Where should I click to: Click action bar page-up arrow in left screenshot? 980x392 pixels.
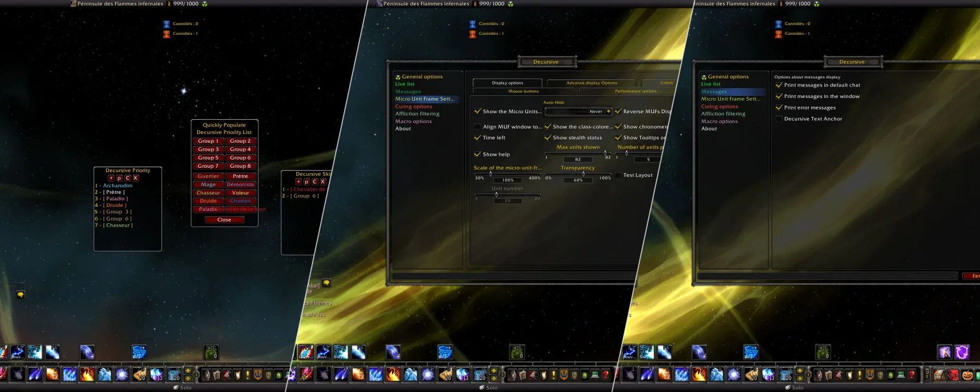[x=188, y=371]
